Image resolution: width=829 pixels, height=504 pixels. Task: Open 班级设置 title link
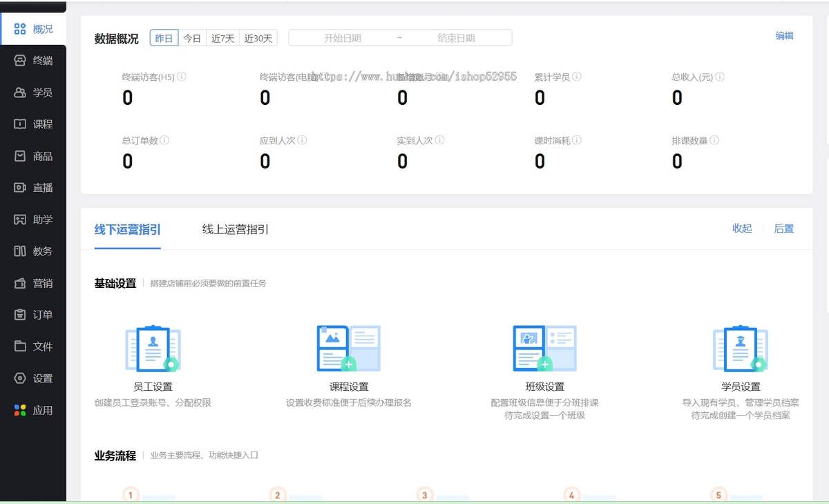(545, 387)
